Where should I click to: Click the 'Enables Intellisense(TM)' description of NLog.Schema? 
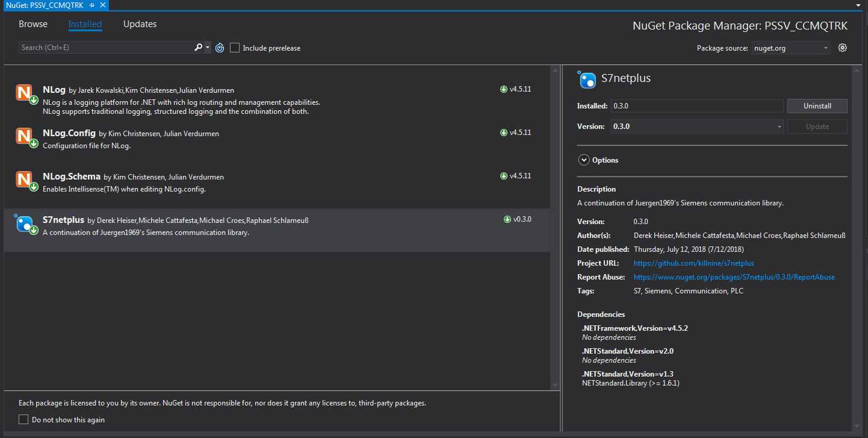tap(125, 189)
